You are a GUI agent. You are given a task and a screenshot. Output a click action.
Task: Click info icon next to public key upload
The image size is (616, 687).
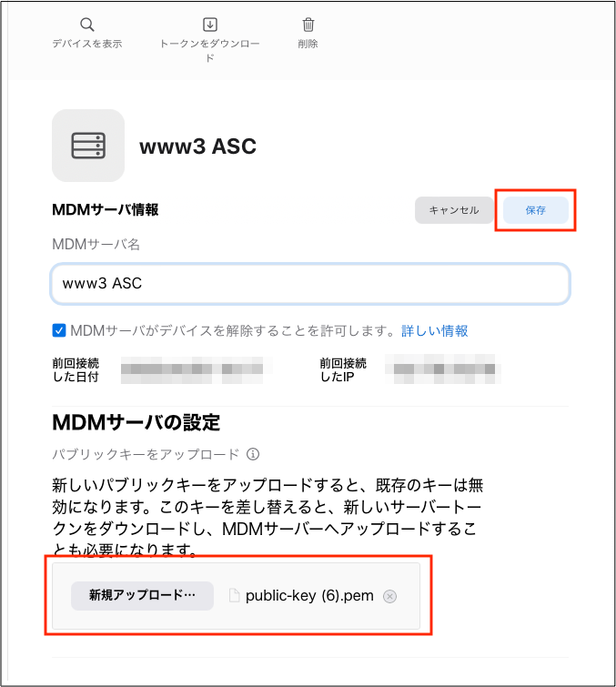tap(253, 454)
